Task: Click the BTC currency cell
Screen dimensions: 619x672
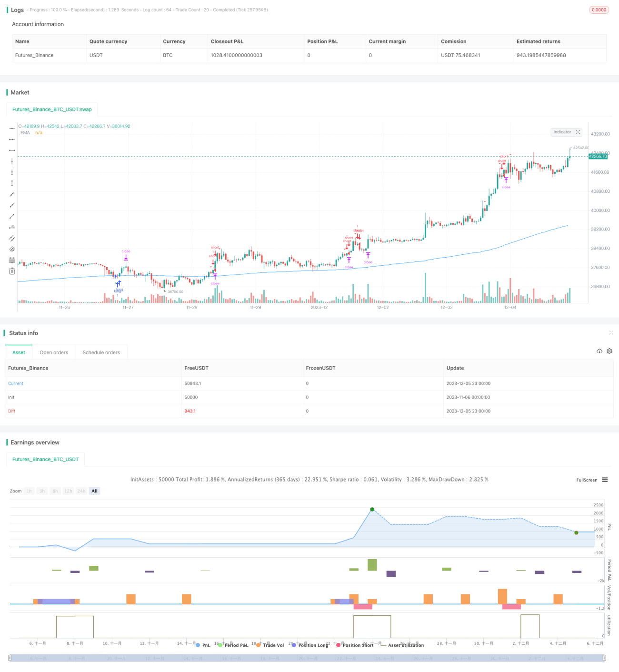Action: point(168,55)
